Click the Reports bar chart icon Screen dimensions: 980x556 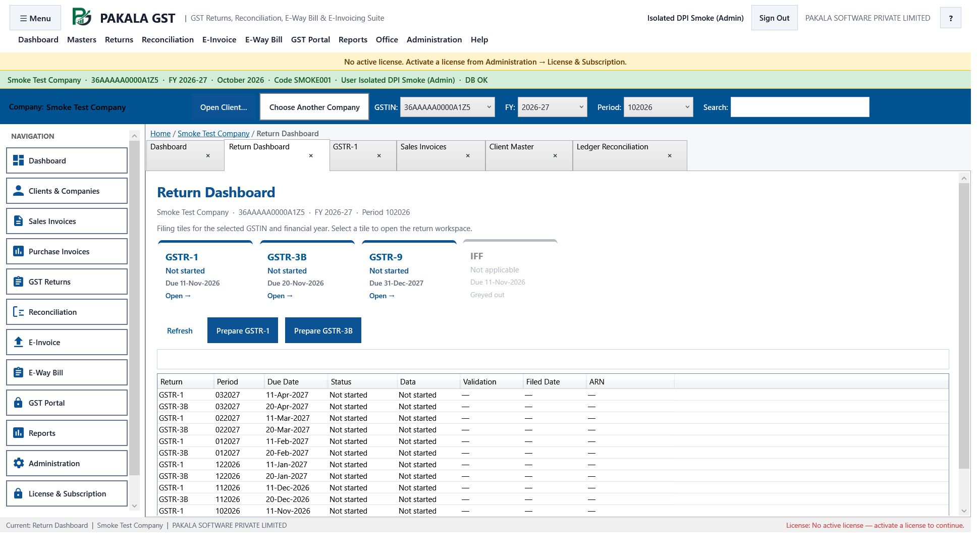click(19, 433)
